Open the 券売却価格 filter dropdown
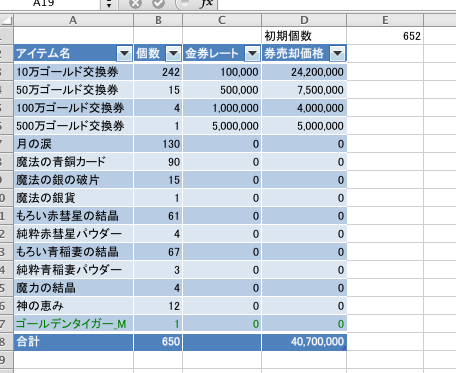 click(337, 53)
